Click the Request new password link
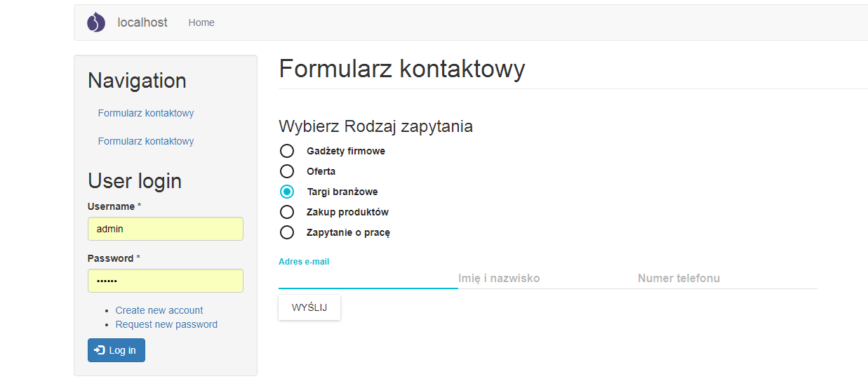The height and width of the screenshot is (379, 868). pyautogui.click(x=166, y=324)
